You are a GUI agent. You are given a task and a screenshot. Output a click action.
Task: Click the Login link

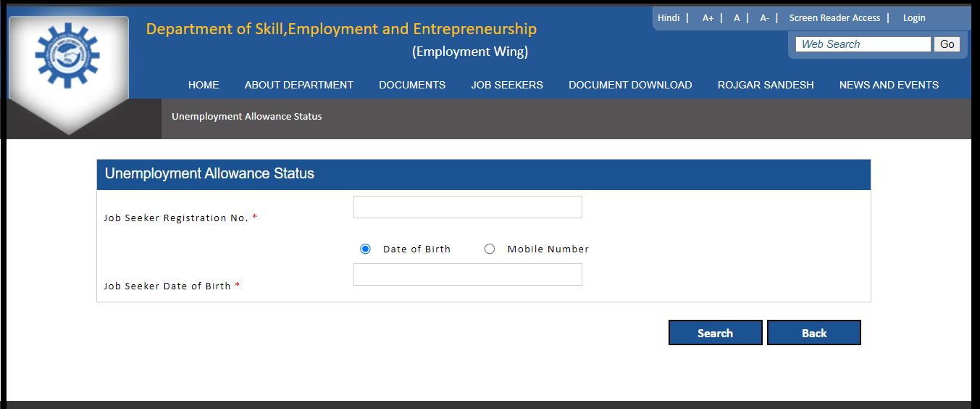point(914,18)
